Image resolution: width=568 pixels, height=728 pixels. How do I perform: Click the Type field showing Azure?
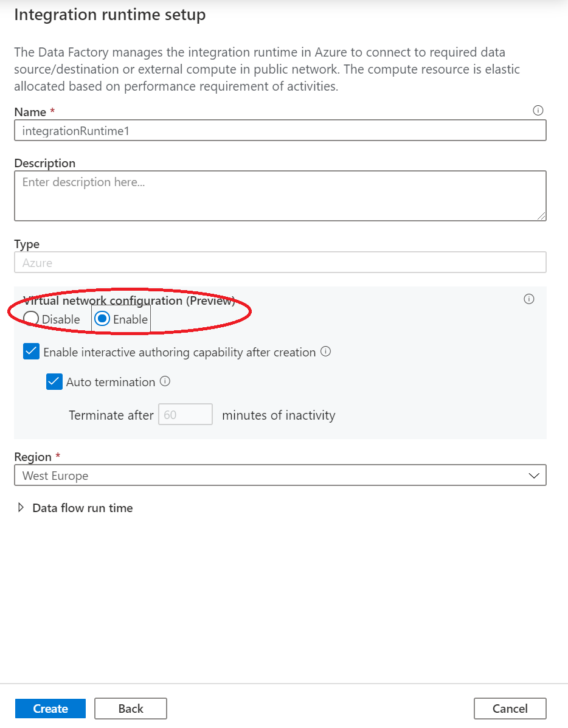coord(280,262)
